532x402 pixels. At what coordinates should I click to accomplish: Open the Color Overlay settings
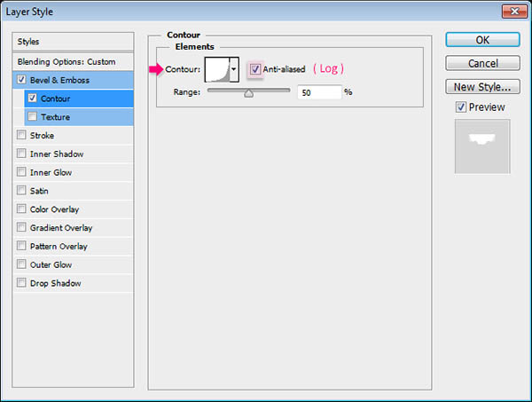pyautogui.click(x=73, y=209)
